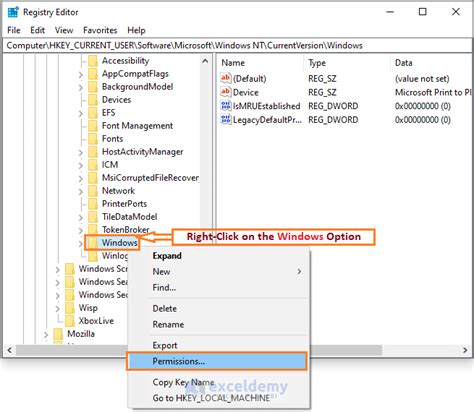Screen dimensions: 474x412
Task: Click the registry path address bar
Action: (x=237, y=46)
